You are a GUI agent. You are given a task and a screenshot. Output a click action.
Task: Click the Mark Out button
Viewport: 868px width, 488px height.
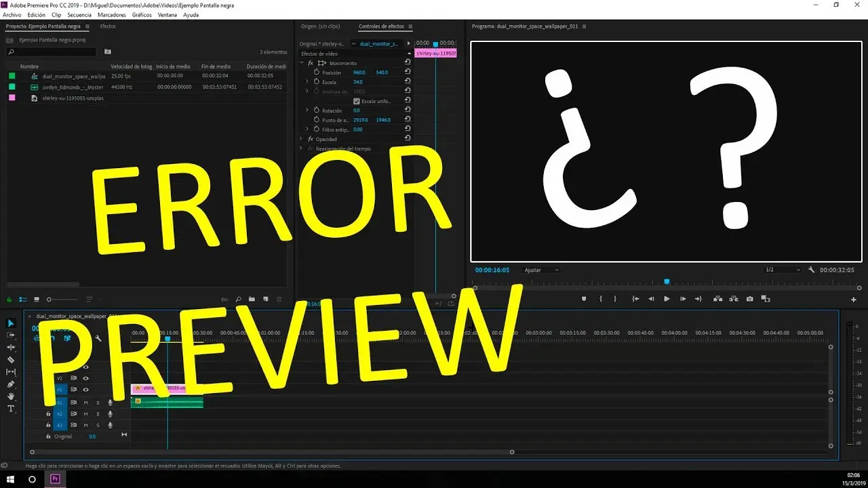point(615,299)
